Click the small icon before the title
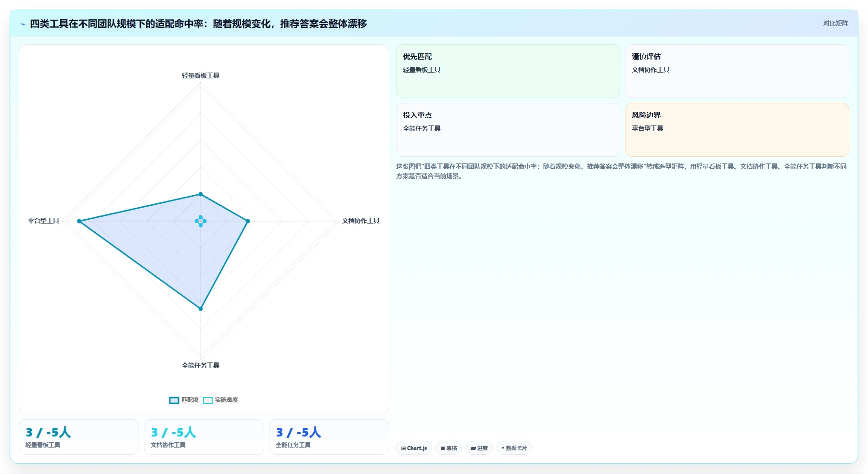Viewport: 868px width, 474px height. coord(23,24)
